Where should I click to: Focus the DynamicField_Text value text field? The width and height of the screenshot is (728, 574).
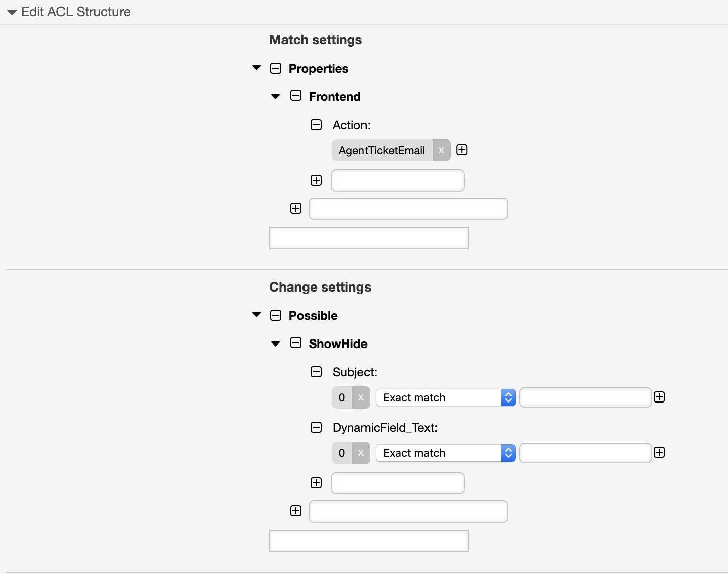586,453
